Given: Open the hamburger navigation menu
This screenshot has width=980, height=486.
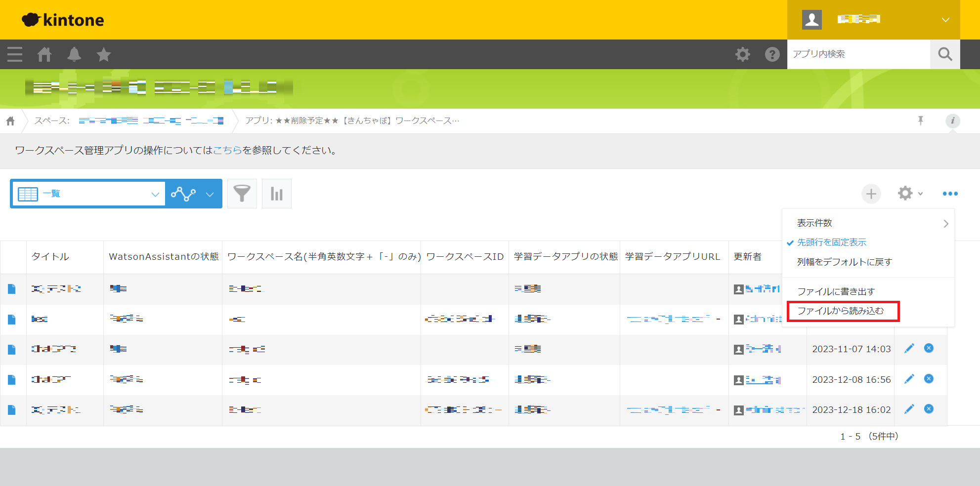Looking at the screenshot, I should pos(15,54).
